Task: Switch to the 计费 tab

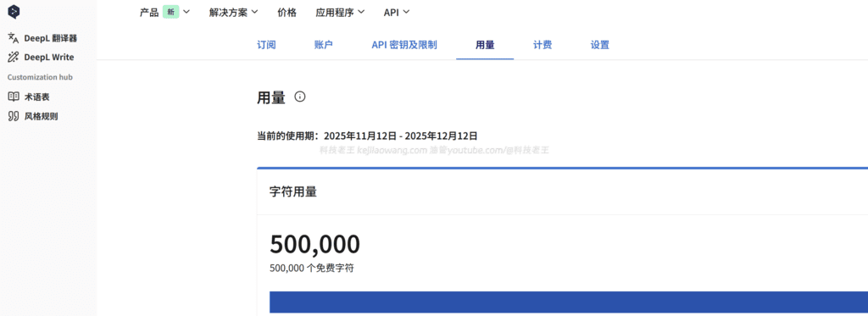Action: (542, 45)
